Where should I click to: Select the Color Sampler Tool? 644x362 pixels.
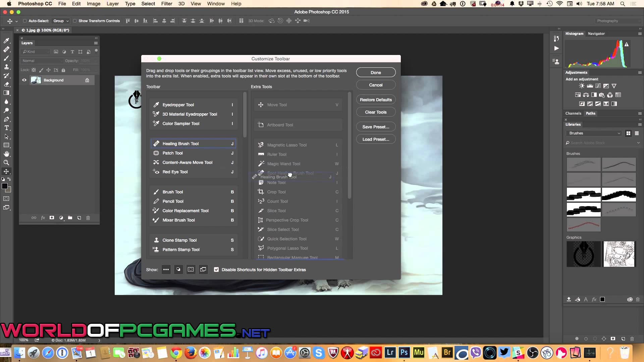point(181,124)
